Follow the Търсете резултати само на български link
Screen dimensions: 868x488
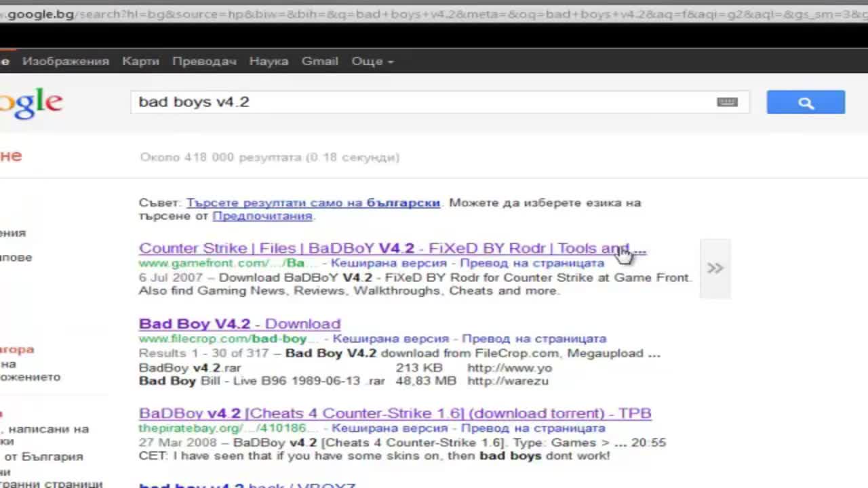(313, 203)
